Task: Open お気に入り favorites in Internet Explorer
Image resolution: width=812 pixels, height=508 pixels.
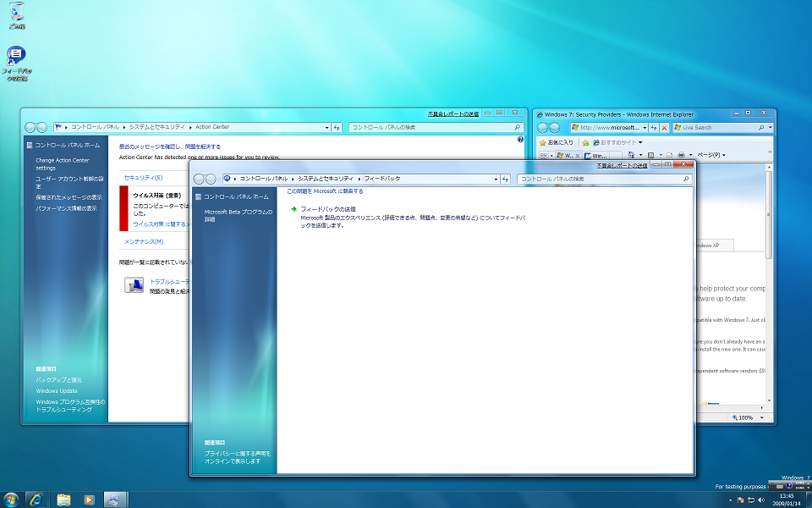Action: click(557, 142)
